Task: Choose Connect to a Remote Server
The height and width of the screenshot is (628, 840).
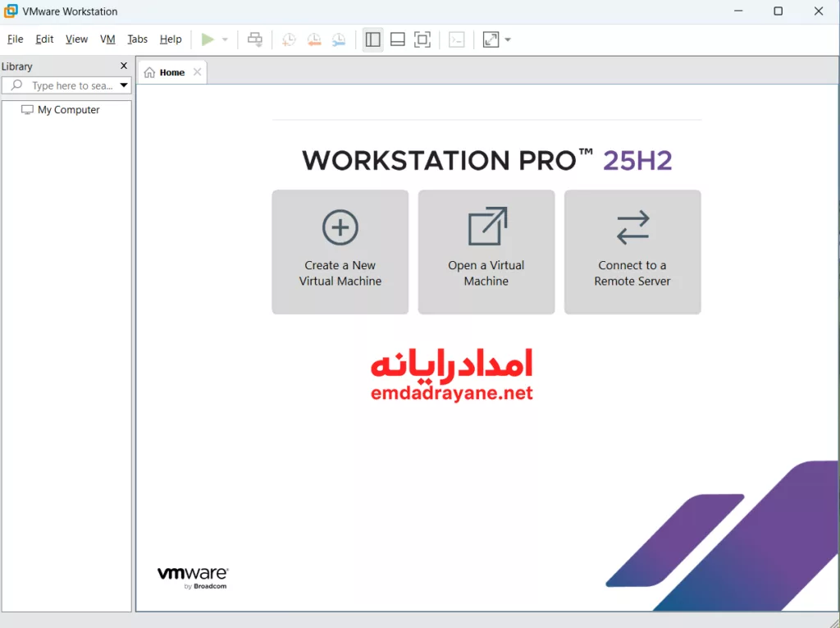Action: [632, 251]
